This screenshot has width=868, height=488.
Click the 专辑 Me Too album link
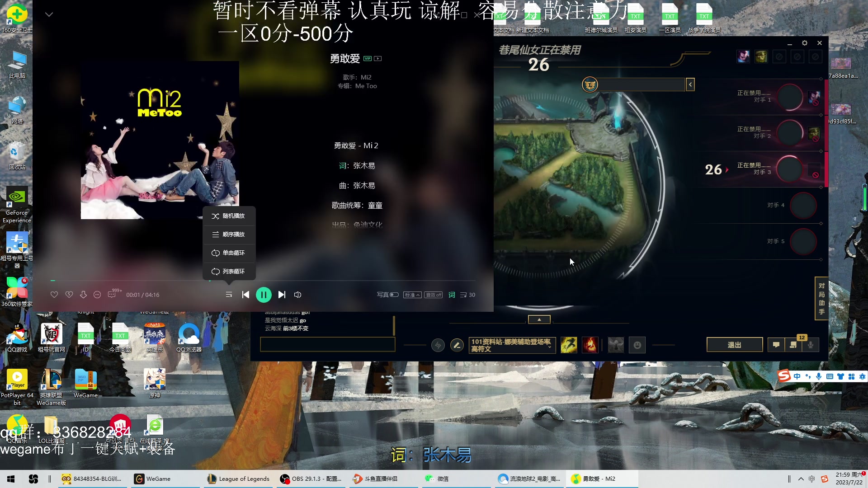(x=366, y=86)
